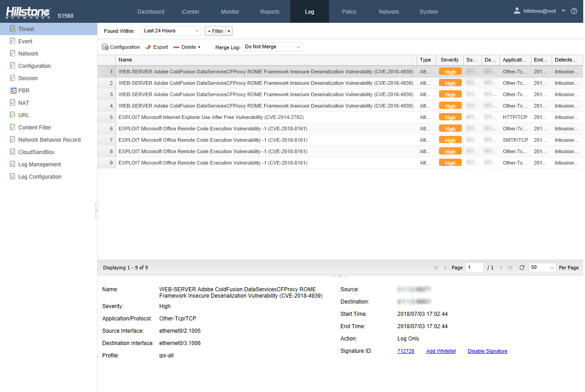Open the Filter dropdown arrow
Viewport: 585px width, 392px height.
229,31
